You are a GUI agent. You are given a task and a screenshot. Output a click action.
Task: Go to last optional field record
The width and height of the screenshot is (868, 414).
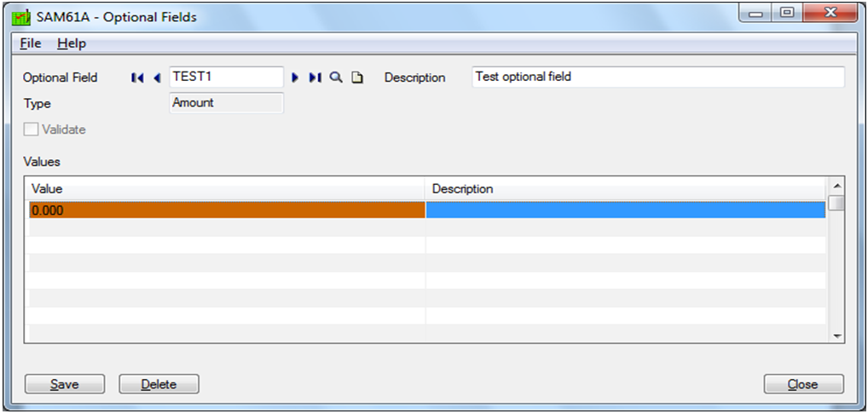tap(315, 78)
